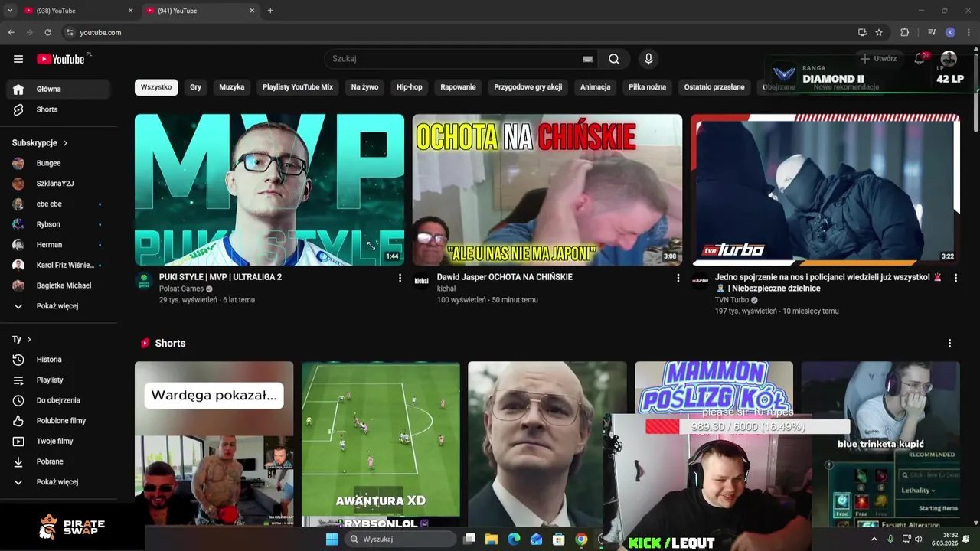Screen dimensions: 980x551
Task: Open more options for TVN Turbo video
Action: click(955, 278)
